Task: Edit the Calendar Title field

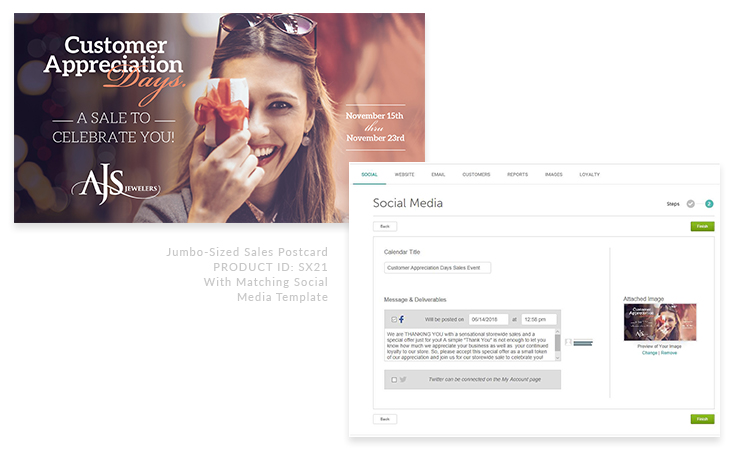Action: (x=437, y=268)
